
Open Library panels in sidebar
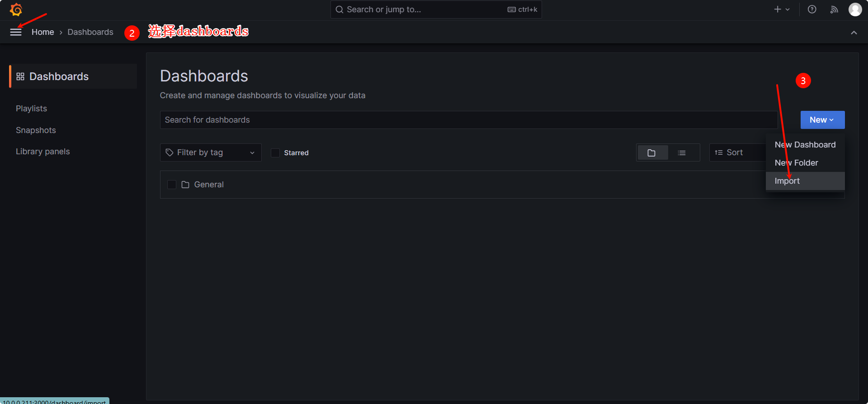click(x=43, y=152)
